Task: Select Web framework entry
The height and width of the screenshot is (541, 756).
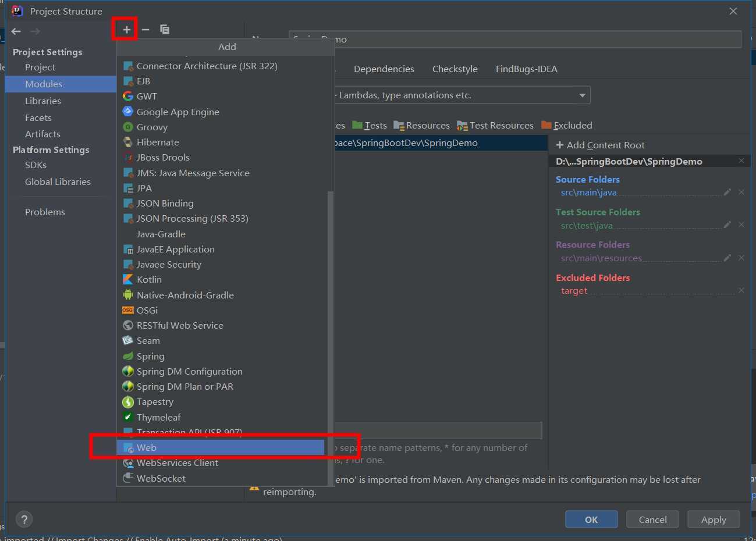Action: 221,447
